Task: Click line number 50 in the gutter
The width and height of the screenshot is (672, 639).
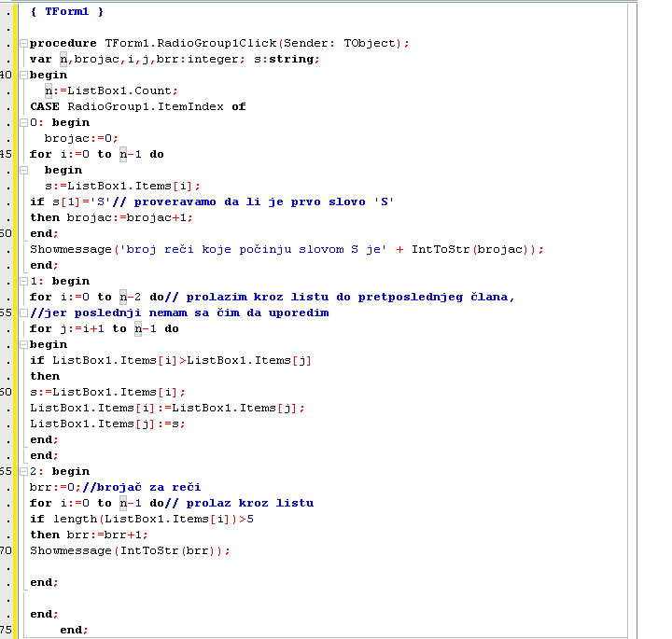Action: click(7, 233)
